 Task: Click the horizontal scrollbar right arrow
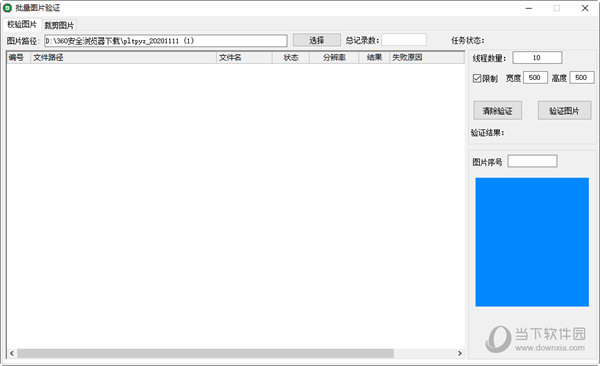coord(460,353)
